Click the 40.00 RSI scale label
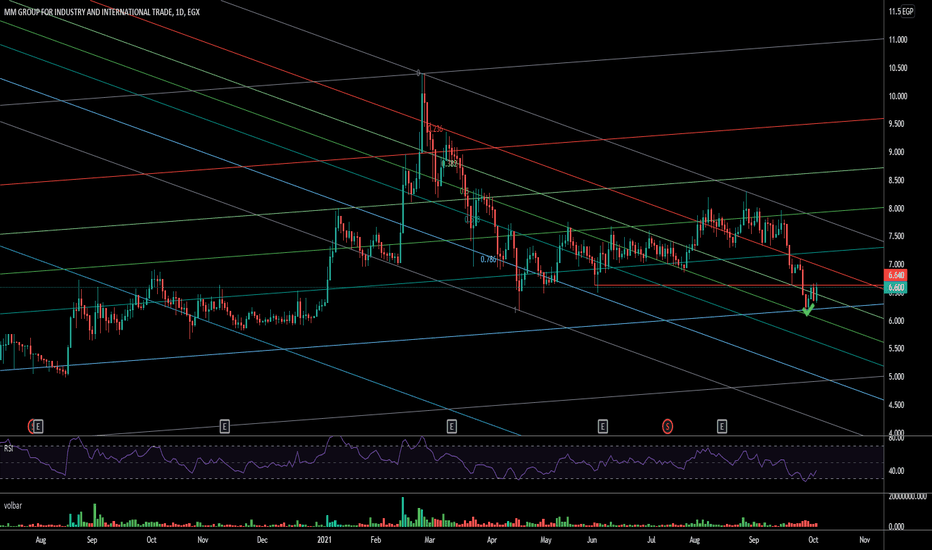Screen dimensions: 932x550 pyautogui.click(x=896, y=470)
